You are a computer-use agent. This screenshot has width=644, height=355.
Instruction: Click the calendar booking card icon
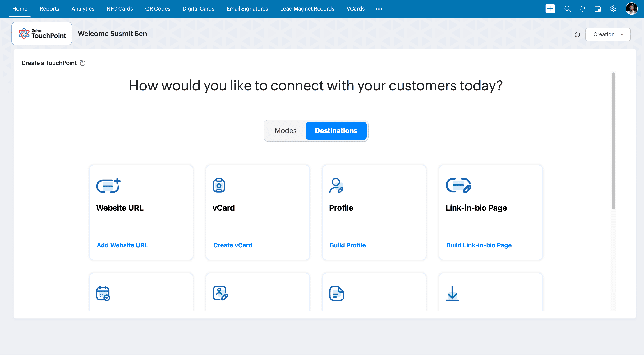point(103,293)
